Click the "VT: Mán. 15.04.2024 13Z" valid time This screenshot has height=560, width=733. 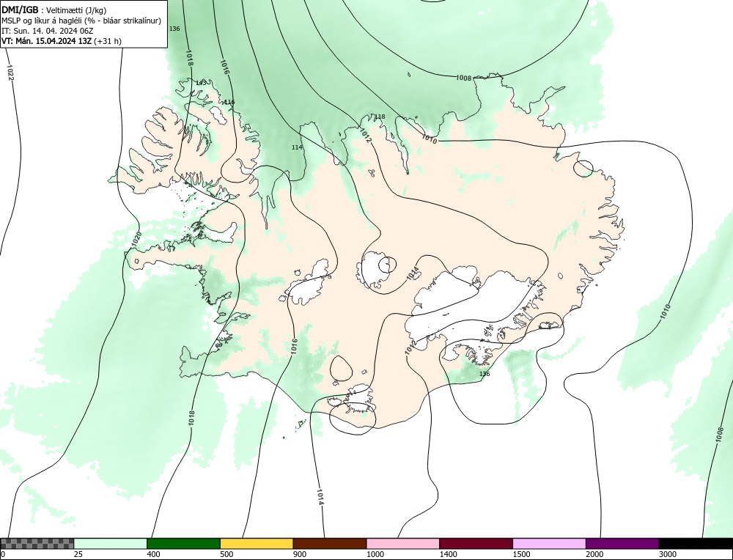(47, 41)
